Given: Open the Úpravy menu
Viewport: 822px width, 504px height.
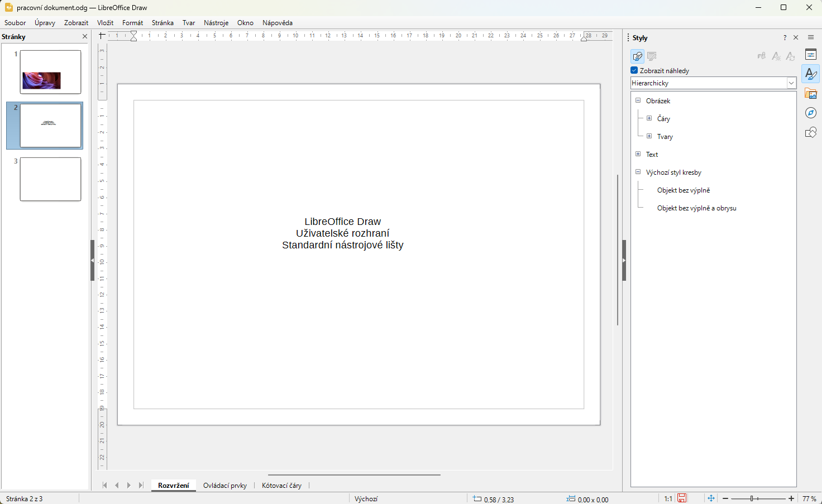Looking at the screenshot, I should coord(45,23).
